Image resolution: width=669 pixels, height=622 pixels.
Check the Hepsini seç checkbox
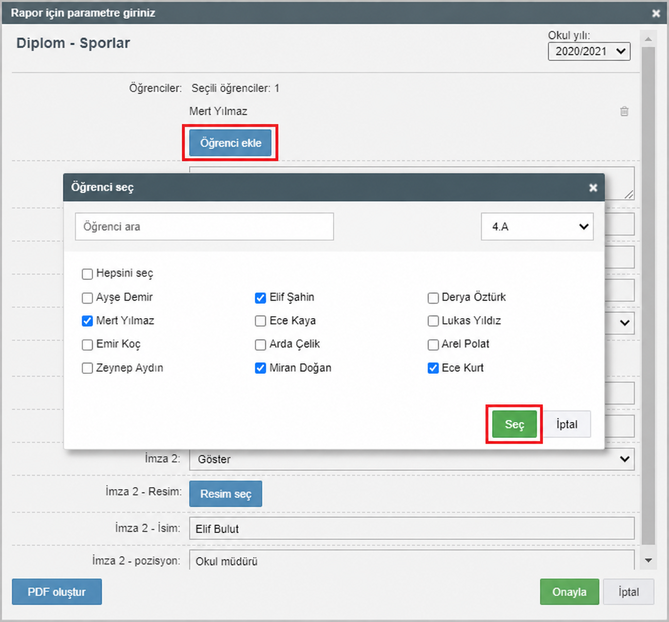(x=87, y=274)
